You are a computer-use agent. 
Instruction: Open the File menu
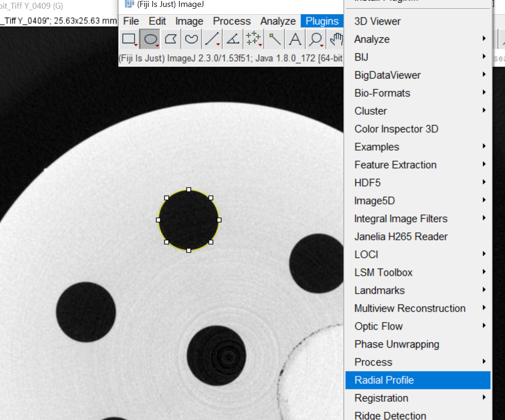(131, 21)
